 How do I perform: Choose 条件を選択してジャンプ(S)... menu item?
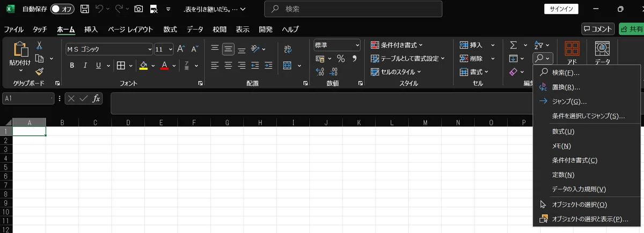(587, 116)
